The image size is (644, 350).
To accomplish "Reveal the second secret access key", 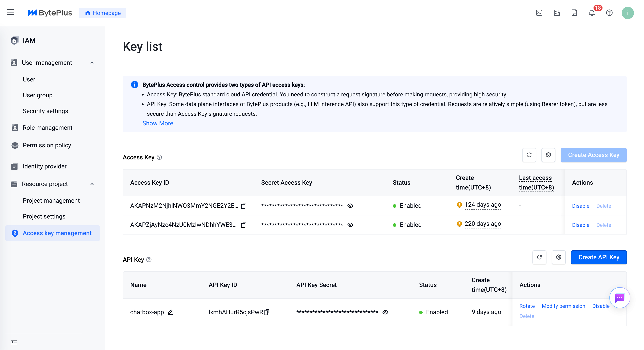I will [350, 225].
